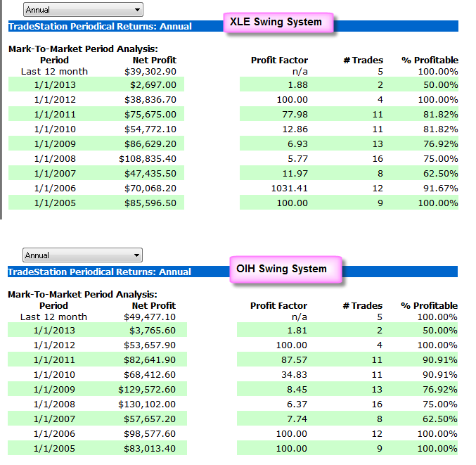Screen dimensions: 476x465
Task: Select XLE net profit $75,675.00
Action: coord(150,115)
